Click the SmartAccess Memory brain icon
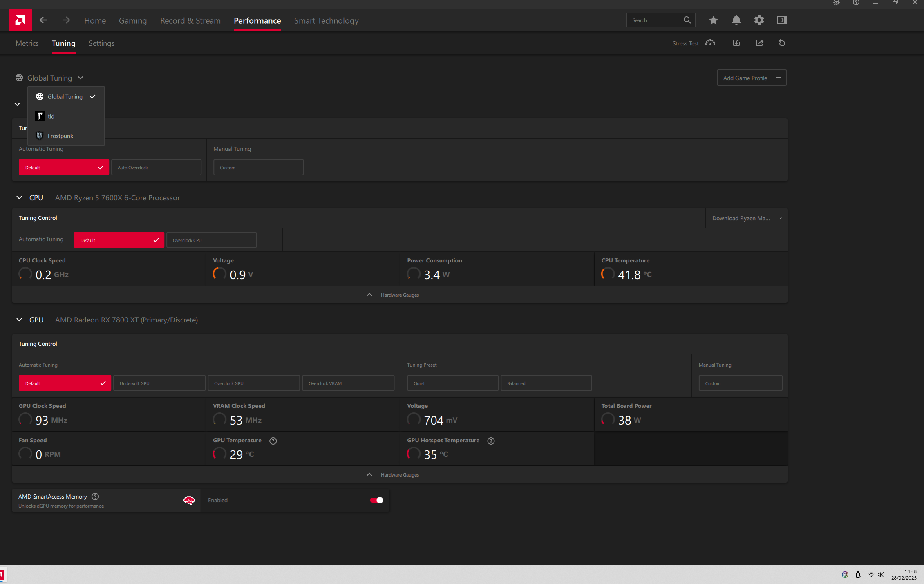Image resolution: width=924 pixels, height=584 pixels. (x=189, y=500)
